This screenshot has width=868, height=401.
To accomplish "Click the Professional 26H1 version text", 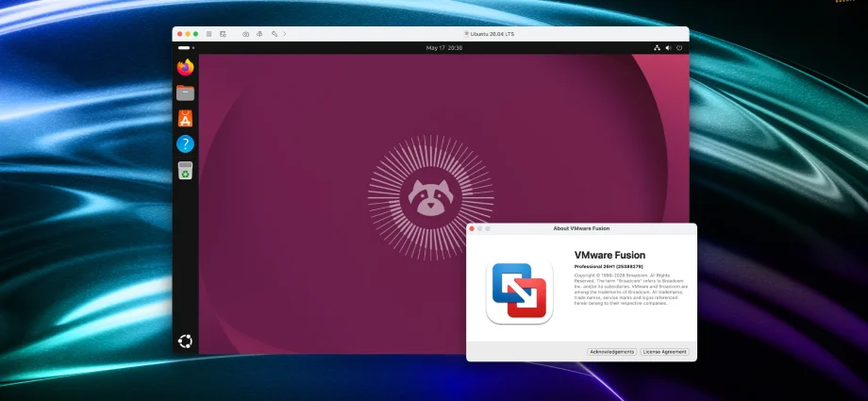I will coord(609,266).
